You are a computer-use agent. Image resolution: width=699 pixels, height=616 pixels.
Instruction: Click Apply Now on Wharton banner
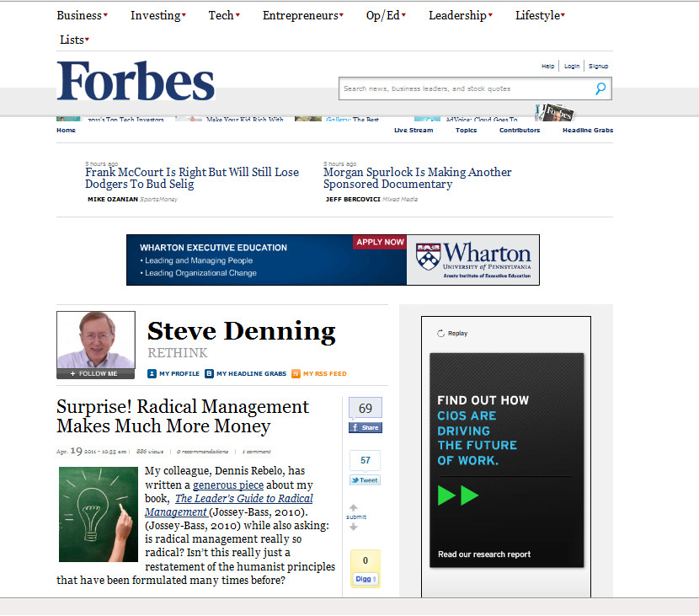pyautogui.click(x=380, y=242)
